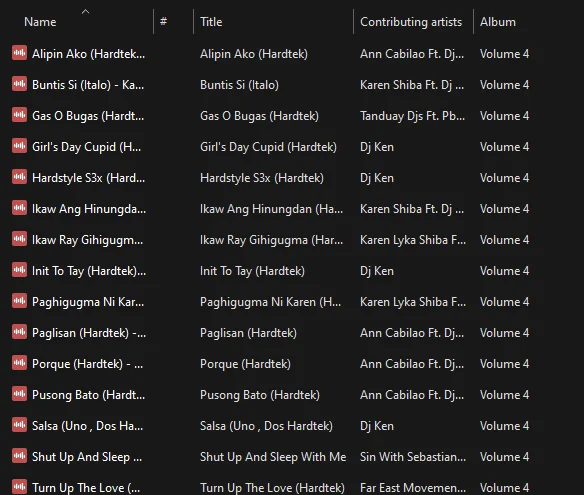Select file name 'Gas O Bugas (Hardt...'

pos(88,116)
